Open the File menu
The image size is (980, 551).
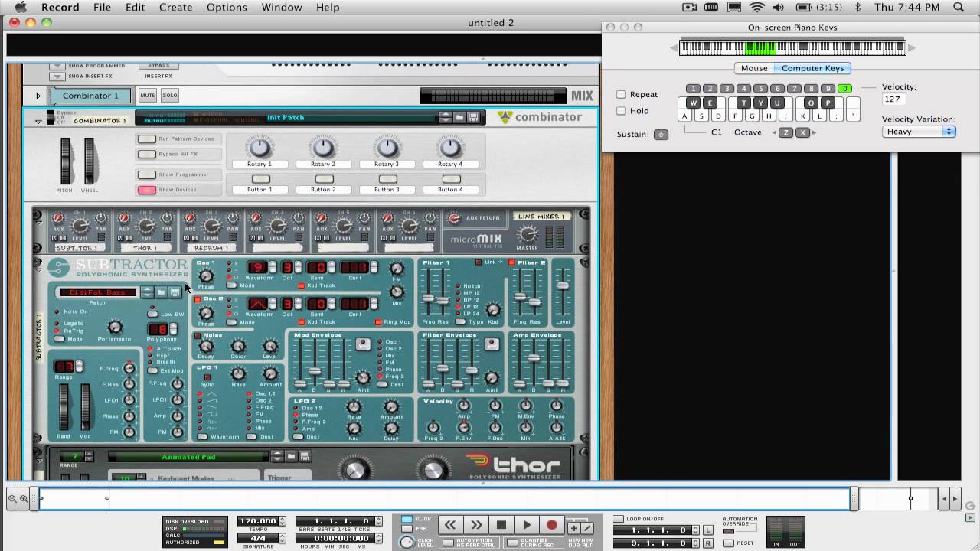(x=102, y=8)
